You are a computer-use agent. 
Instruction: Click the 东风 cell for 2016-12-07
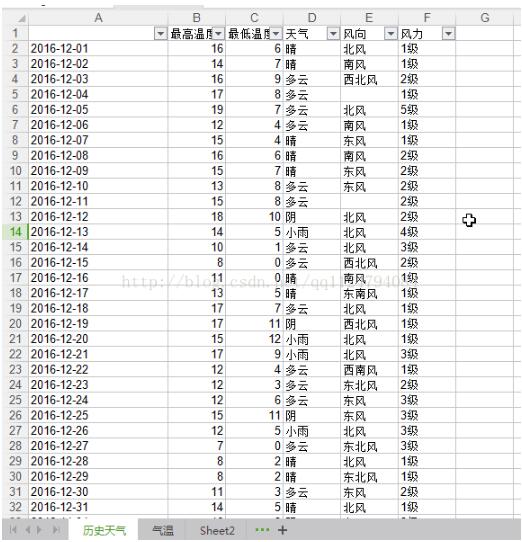point(369,140)
